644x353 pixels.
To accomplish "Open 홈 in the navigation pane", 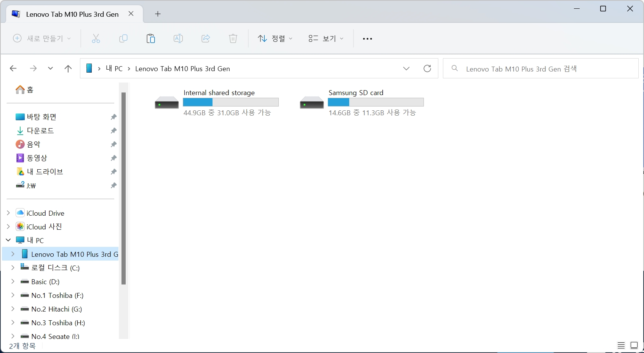I will point(25,90).
